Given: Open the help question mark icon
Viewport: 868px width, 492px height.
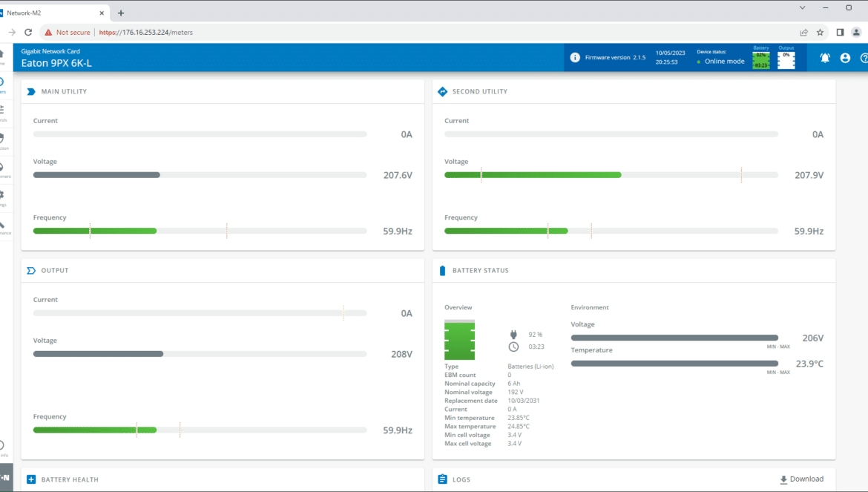Looking at the screenshot, I should click(864, 58).
